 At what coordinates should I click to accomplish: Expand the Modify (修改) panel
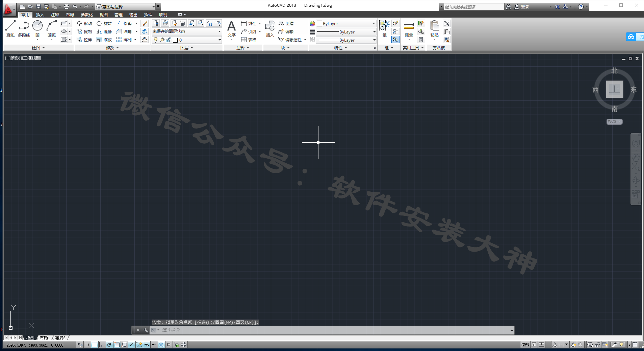pyautogui.click(x=112, y=48)
